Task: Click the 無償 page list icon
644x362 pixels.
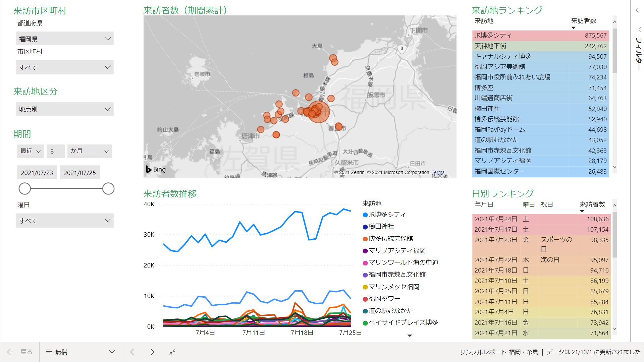Action: coord(49,352)
